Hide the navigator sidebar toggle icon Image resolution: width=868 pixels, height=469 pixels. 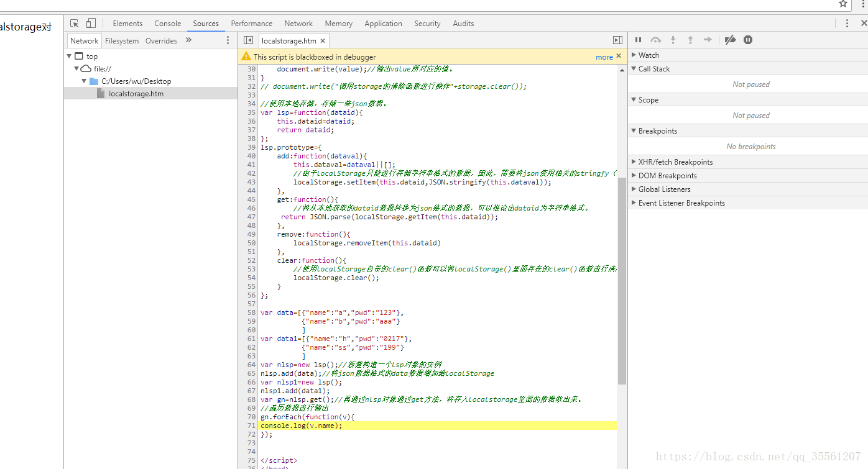(248, 40)
